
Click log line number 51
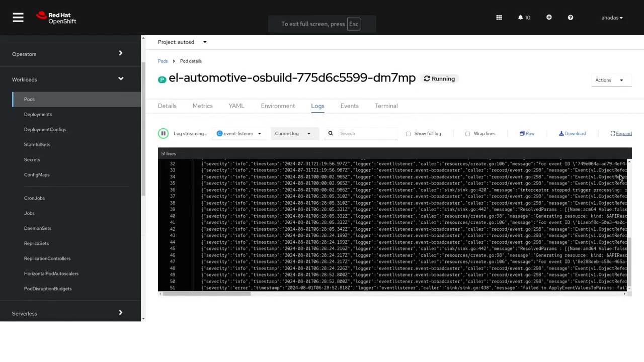tap(173, 288)
